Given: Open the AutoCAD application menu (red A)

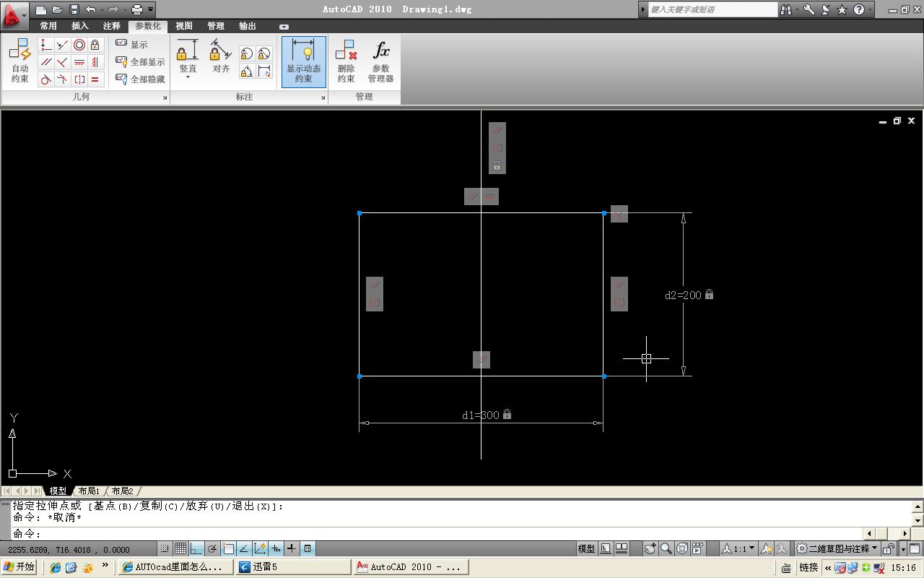Looking at the screenshot, I should click(x=14, y=14).
